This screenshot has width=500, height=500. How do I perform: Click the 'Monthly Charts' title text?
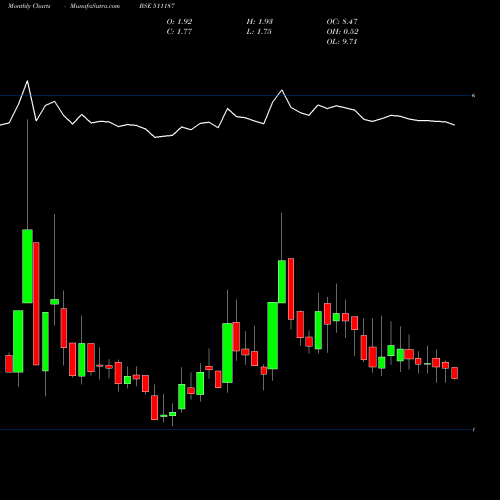coord(29,6)
